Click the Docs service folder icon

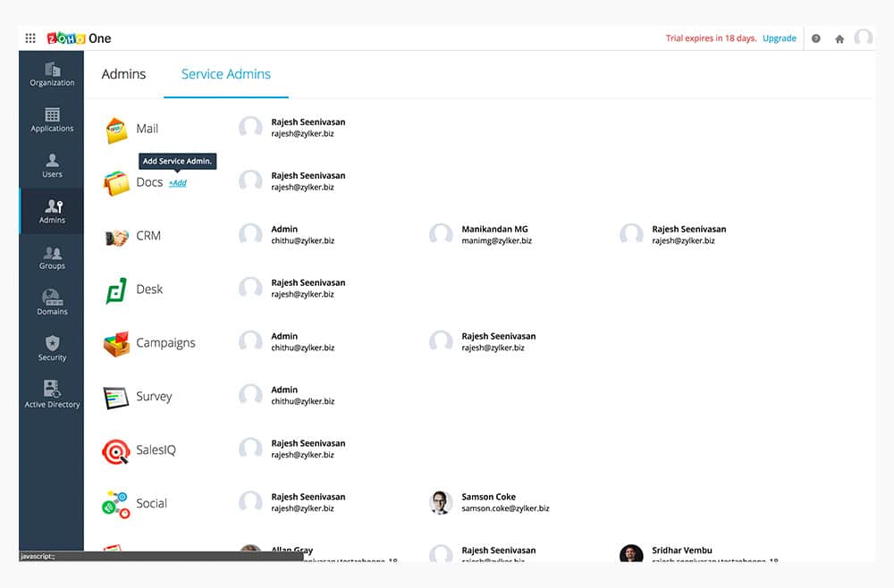[116, 183]
